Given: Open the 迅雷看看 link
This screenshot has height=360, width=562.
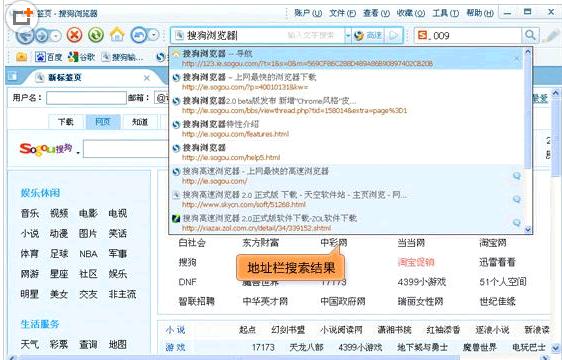Looking at the screenshot, I should tap(497, 262).
